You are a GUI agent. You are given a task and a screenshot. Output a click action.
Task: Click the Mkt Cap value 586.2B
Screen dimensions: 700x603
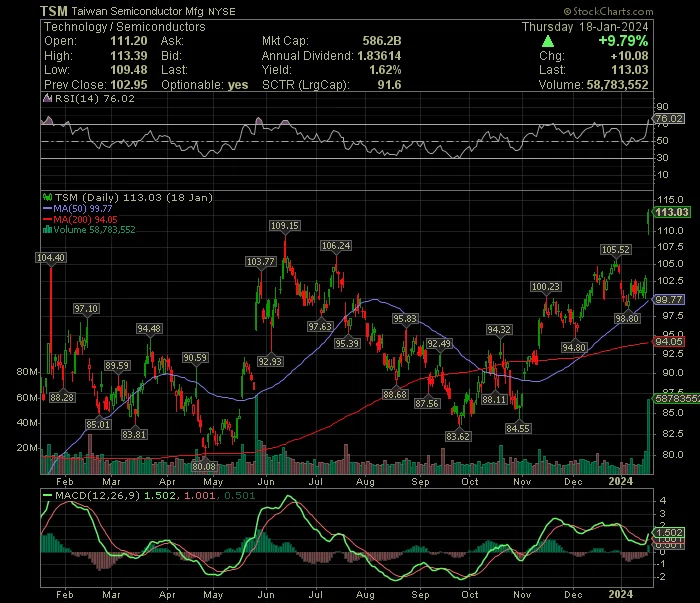(382, 41)
